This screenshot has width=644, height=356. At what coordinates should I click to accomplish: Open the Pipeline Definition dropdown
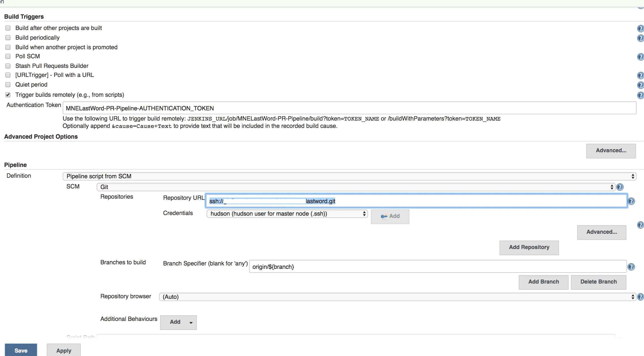tap(349, 176)
